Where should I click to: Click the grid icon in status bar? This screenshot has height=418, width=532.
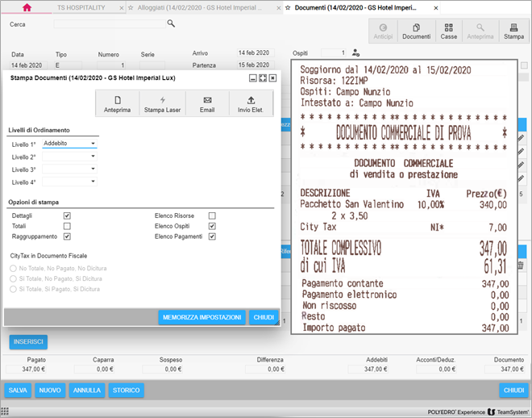point(5,412)
